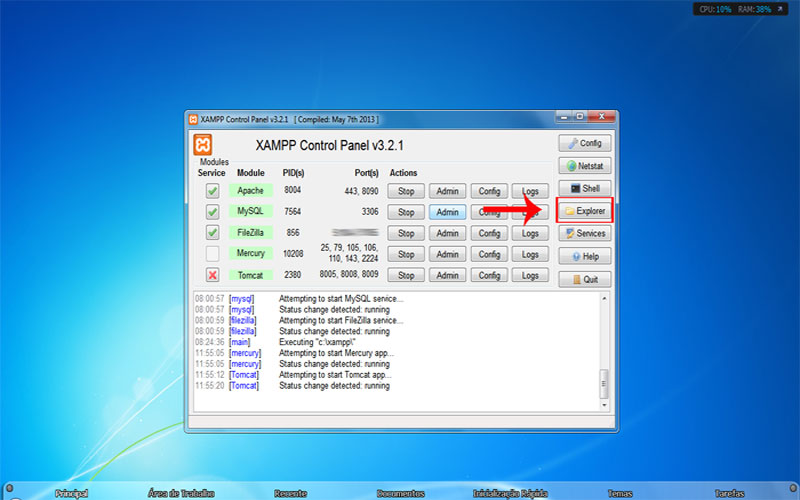The image size is (800, 500).
Task: Open FileZilla Admin
Action: (447, 233)
